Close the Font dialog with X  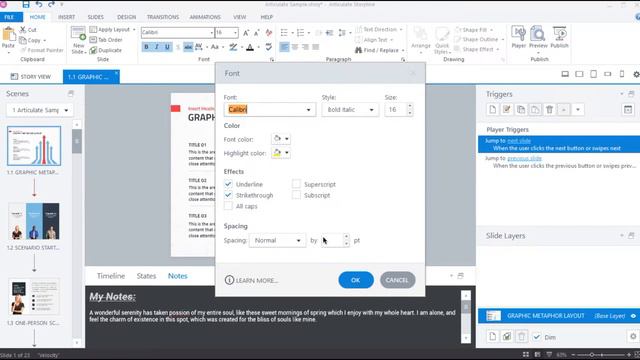pyautogui.click(x=413, y=73)
